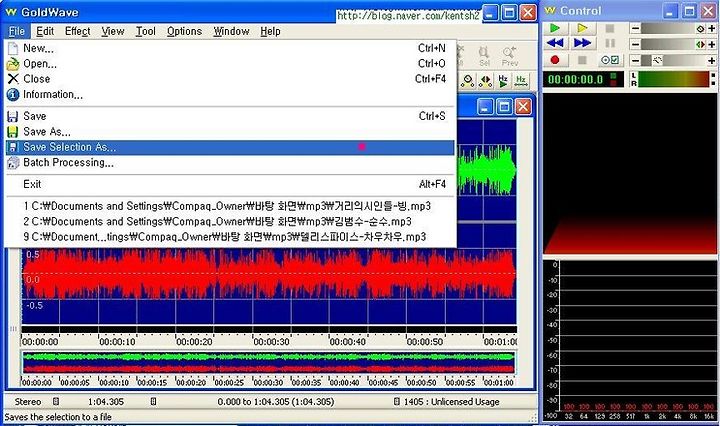Open recent file 2 김병수-순수.mp3
This screenshot has width=720, height=426.
coord(230,222)
